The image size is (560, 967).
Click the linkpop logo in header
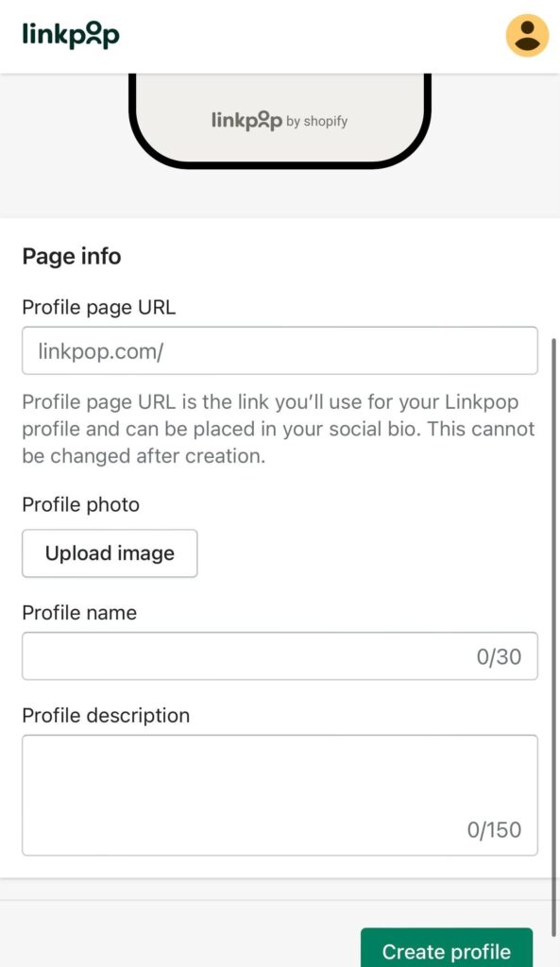71,35
